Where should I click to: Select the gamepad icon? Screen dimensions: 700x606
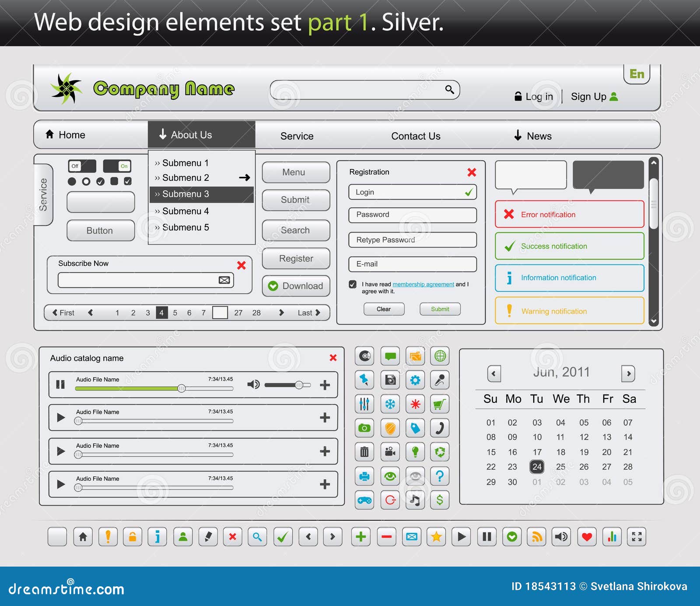[x=364, y=500]
